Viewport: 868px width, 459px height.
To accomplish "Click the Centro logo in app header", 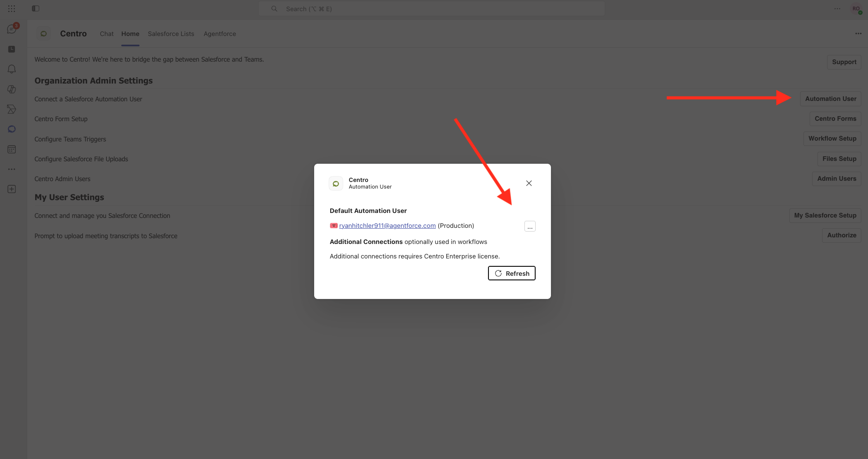I will pos(43,33).
